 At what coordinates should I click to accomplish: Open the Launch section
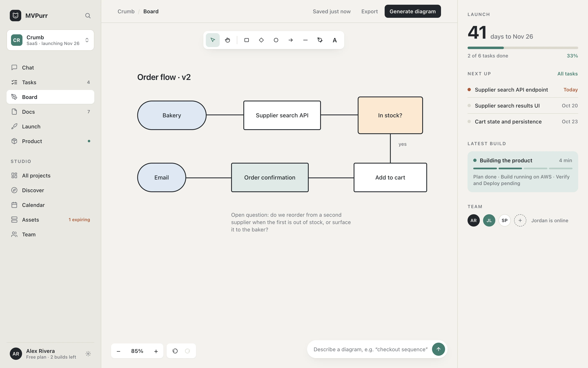[x=50, y=126]
